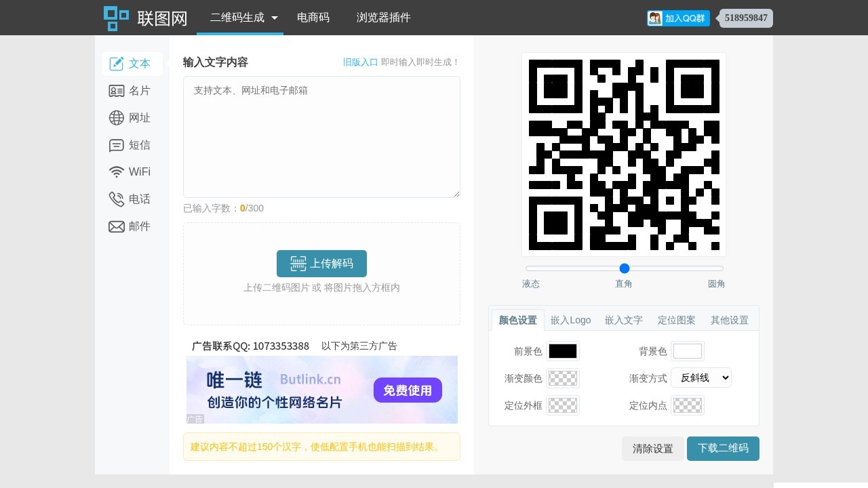Choose the WiFi QR code type

point(132,171)
